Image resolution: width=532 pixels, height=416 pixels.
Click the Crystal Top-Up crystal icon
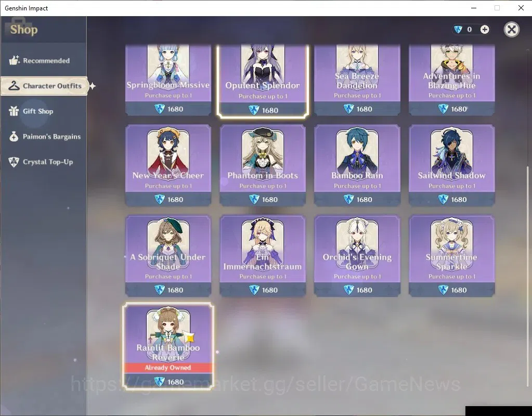click(14, 162)
